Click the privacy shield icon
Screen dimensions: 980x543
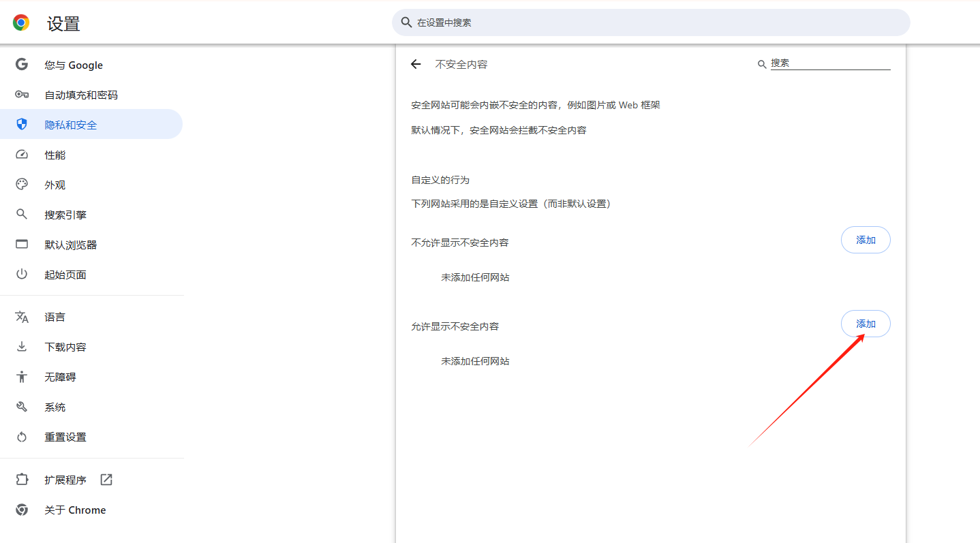click(x=22, y=125)
